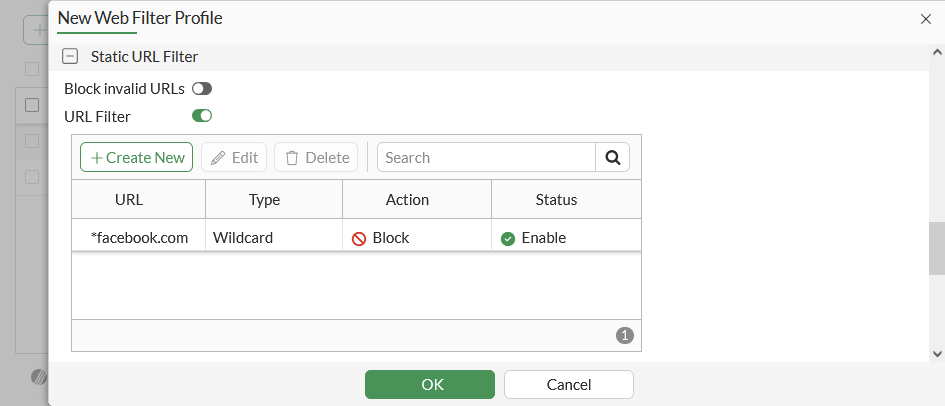Toggle the Block invalid URLs switch
This screenshot has height=406, width=945.
pyautogui.click(x=202, y=88)
